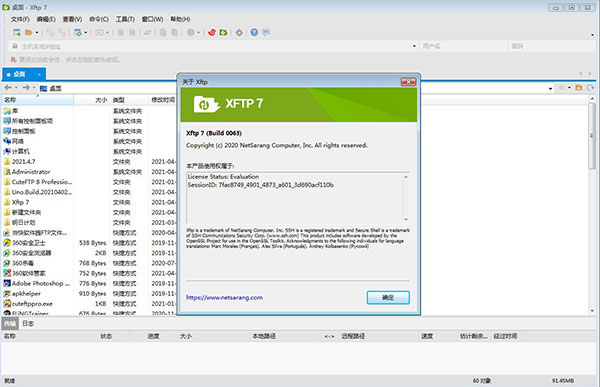Click the New Session toolbar icon

click(17, 33)
